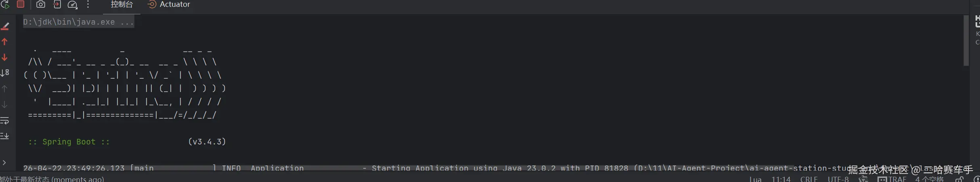The image size is (980, 182).
Task: Click the camera thread dump icon
Action: tap(40, 4)
